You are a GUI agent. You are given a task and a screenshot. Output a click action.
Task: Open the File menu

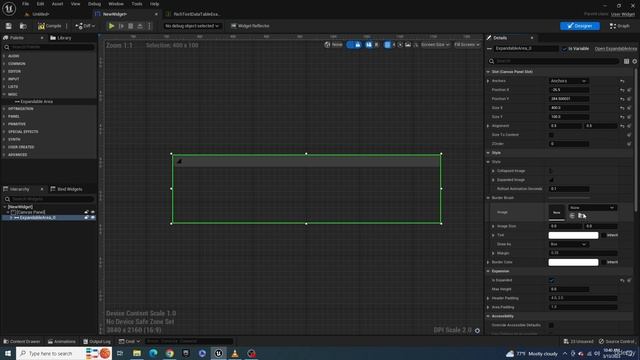click(x=25, y=4)
